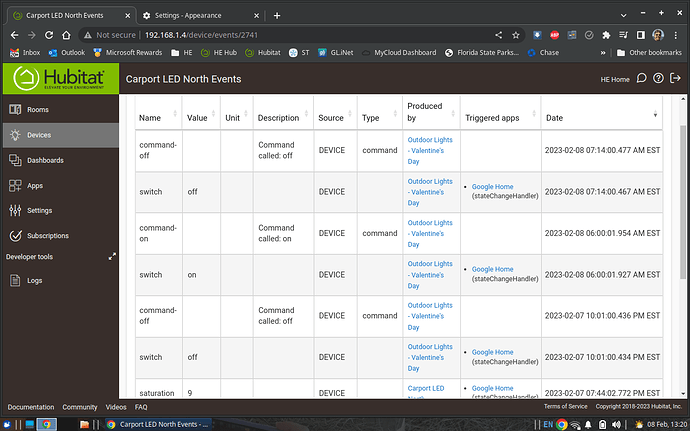This screenshot has height=431, width=690.
Task: Click the AdBlock Plus extension icon
Action: 554,35
